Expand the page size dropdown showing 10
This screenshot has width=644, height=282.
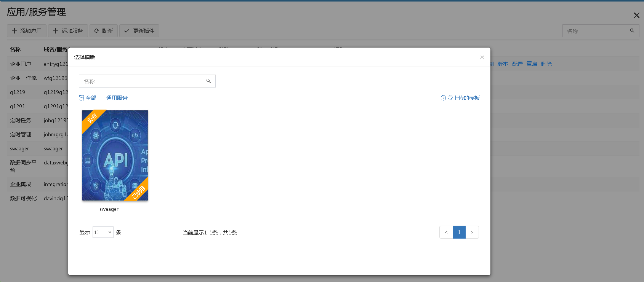[x=103, y=232]
